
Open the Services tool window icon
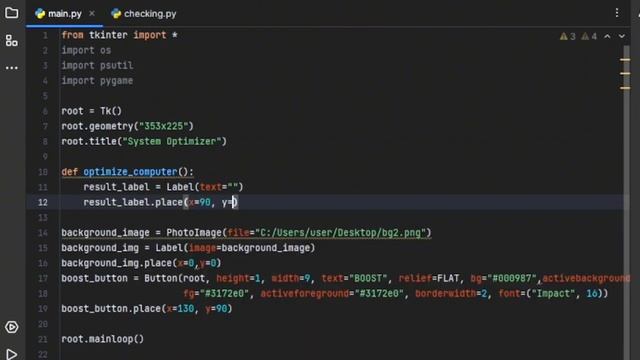pyautogui.click(x=11, y=327)
